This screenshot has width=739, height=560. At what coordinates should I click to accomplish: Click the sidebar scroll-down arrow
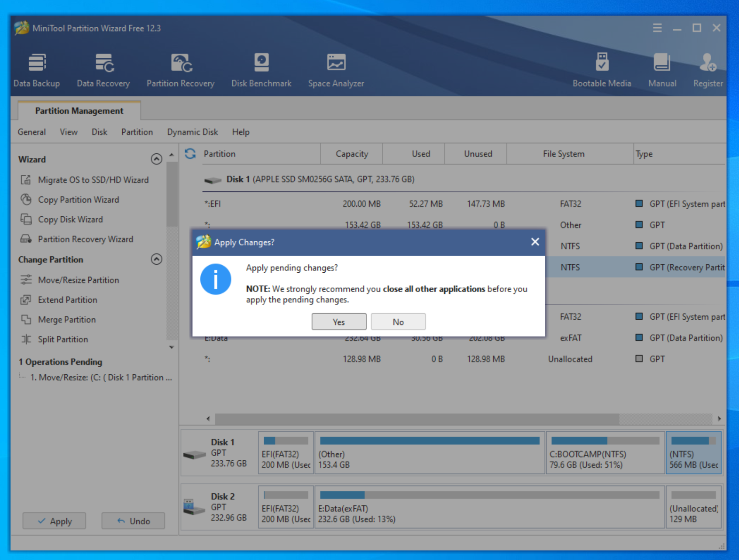(x=172, y=347)
